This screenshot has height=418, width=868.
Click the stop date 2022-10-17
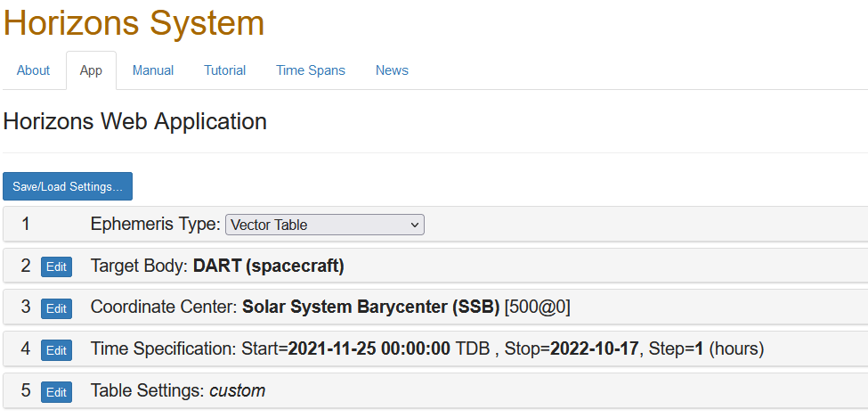pos(594,348)
